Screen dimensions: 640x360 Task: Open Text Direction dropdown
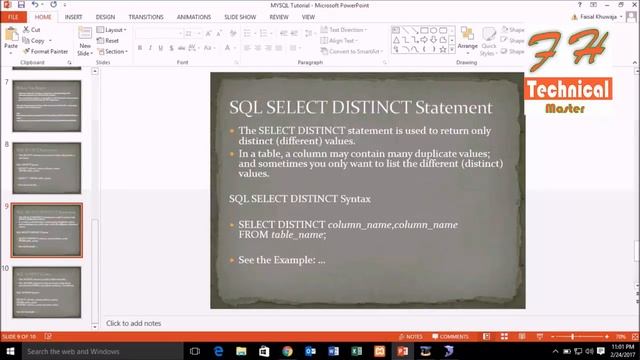tap(344, 30)
